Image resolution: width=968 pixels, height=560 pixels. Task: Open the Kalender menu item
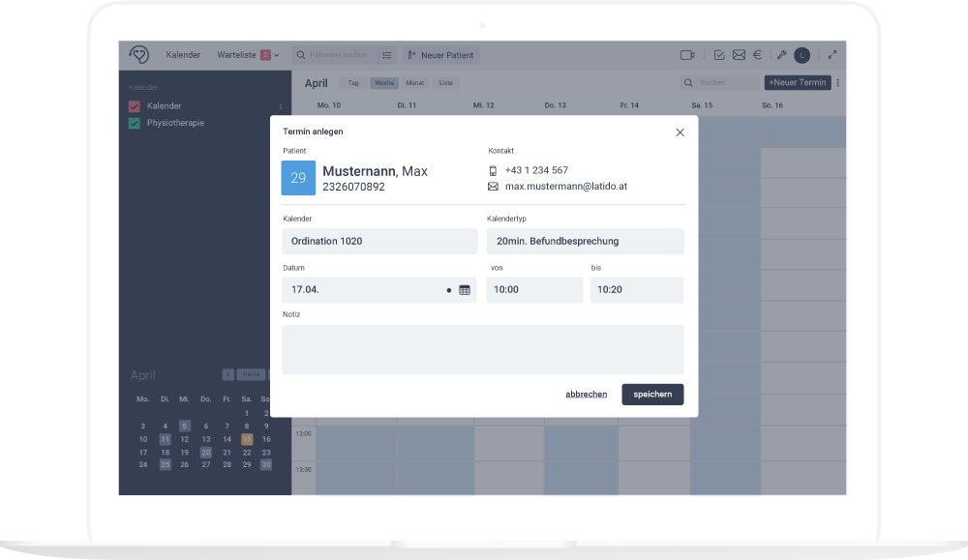(183, 55)
